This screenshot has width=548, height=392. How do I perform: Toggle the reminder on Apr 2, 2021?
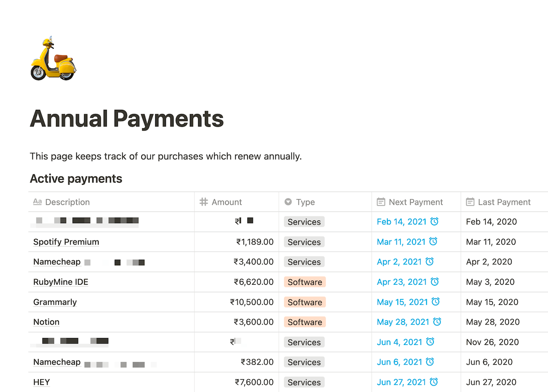(x=428, y=261)
